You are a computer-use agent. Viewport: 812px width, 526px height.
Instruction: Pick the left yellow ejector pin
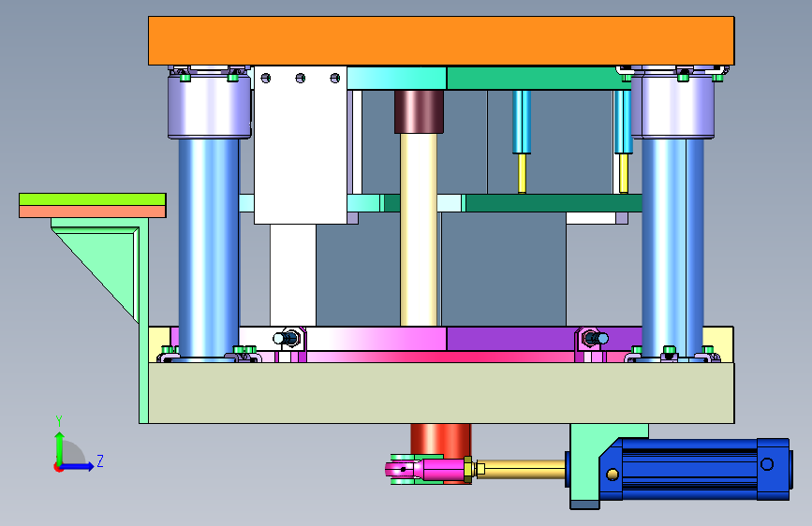tap(522, 173)
